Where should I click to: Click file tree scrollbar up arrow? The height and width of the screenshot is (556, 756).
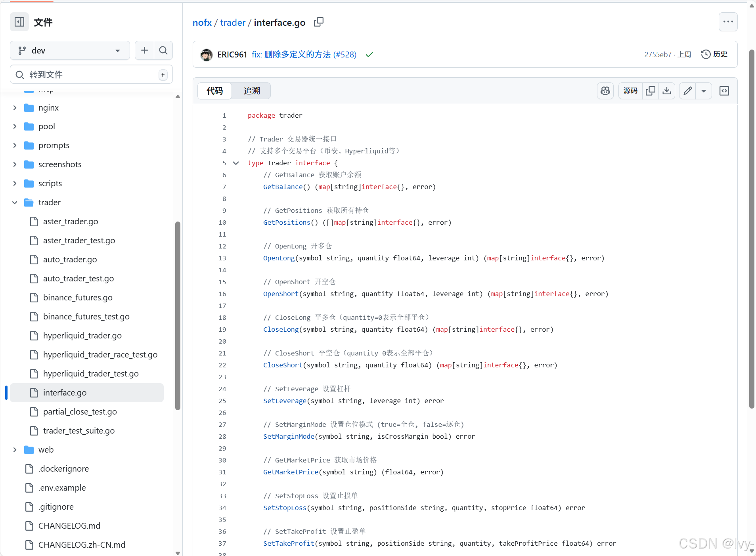[178, 97]
